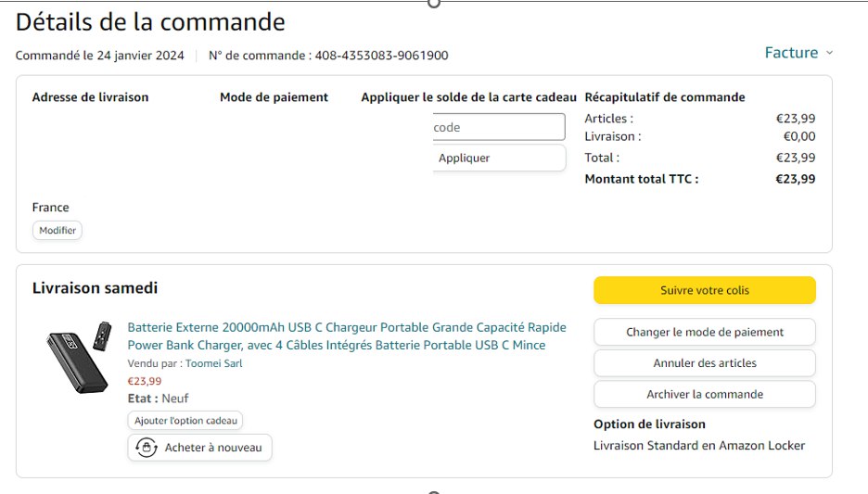868x494 pixels.
Task: Click Modifier under the delivery address
Action: [x=57, y=230]
